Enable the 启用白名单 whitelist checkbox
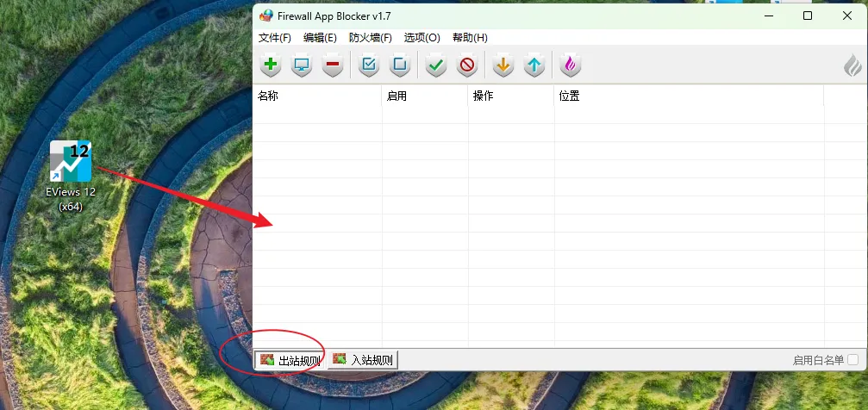The height and width of the screenshot is (410, 868). tap(853, 360)
